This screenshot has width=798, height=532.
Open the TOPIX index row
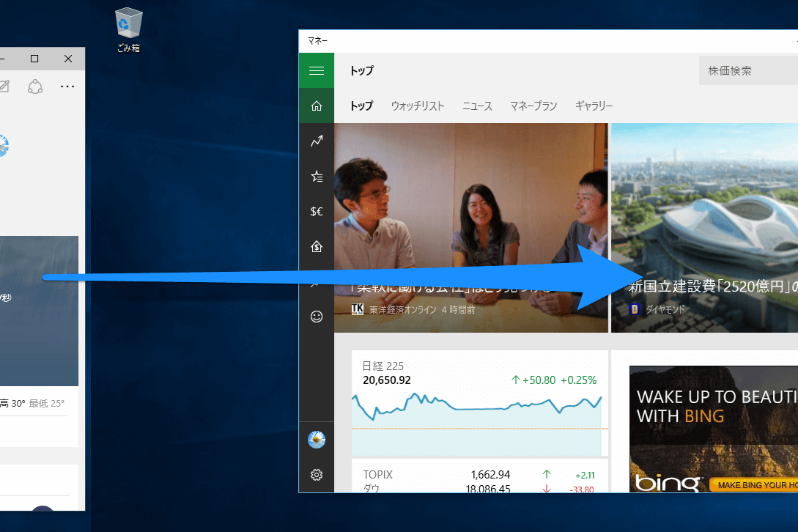click(479, 474)
